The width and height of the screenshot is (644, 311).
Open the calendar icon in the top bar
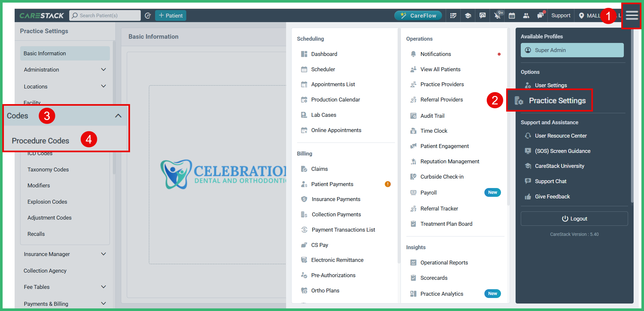512,15
